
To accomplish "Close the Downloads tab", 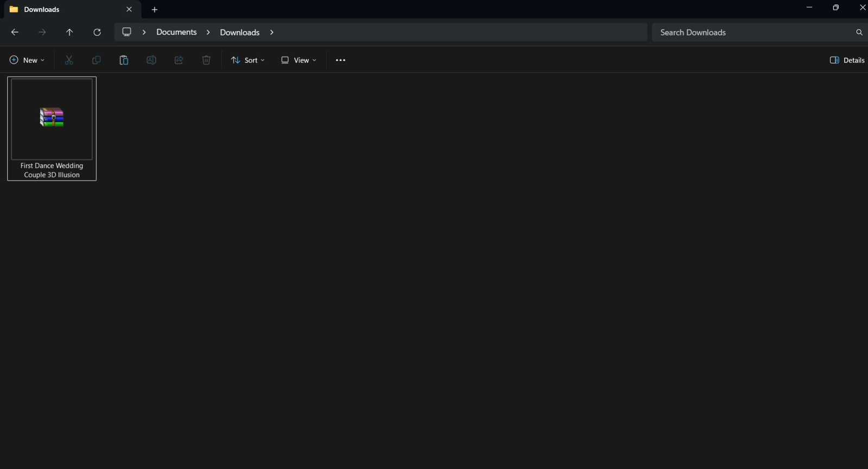I will [129, 9].
